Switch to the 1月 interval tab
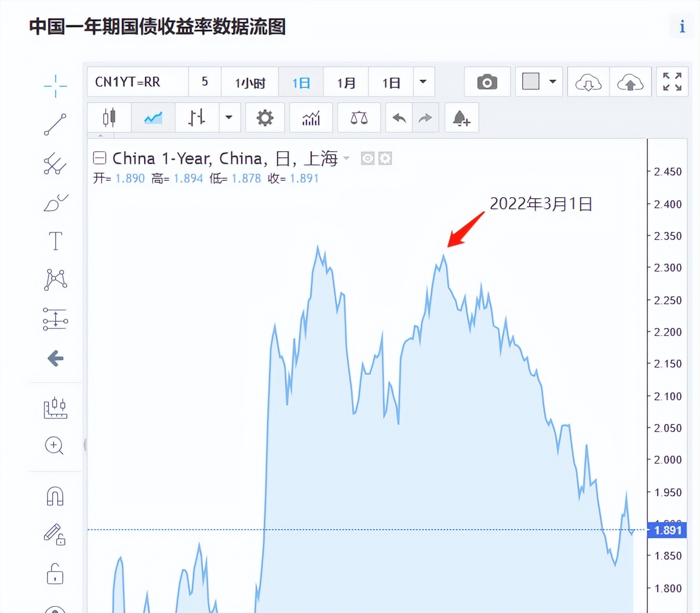Screen dimensions: 700x613 346,82
